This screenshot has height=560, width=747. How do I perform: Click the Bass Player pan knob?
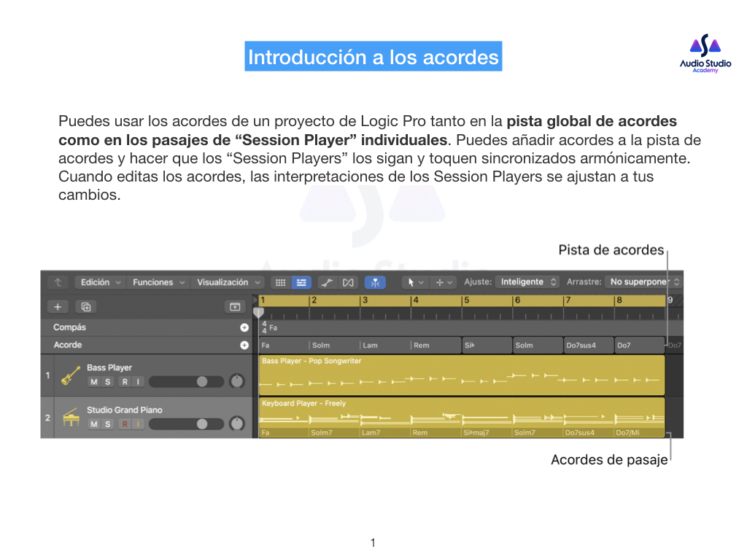tap(237, 381)
